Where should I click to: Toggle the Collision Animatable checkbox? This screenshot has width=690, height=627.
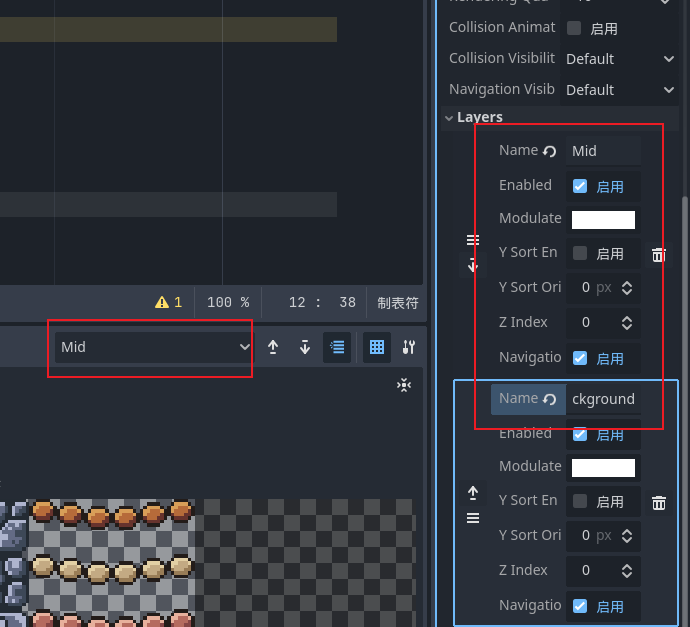[x=574, y=28]
